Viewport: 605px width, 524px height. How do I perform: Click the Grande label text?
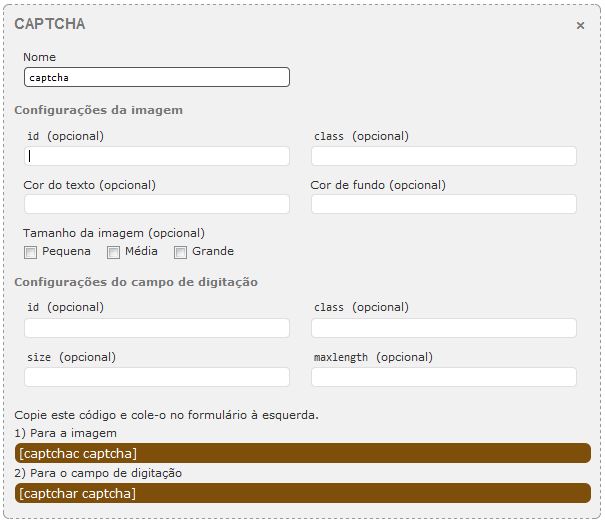(213, 251)
